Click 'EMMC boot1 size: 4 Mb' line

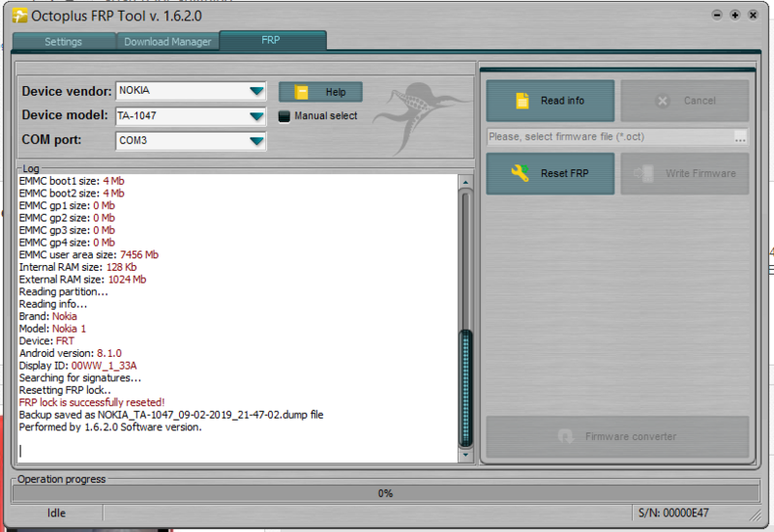(x=72, y=181)
